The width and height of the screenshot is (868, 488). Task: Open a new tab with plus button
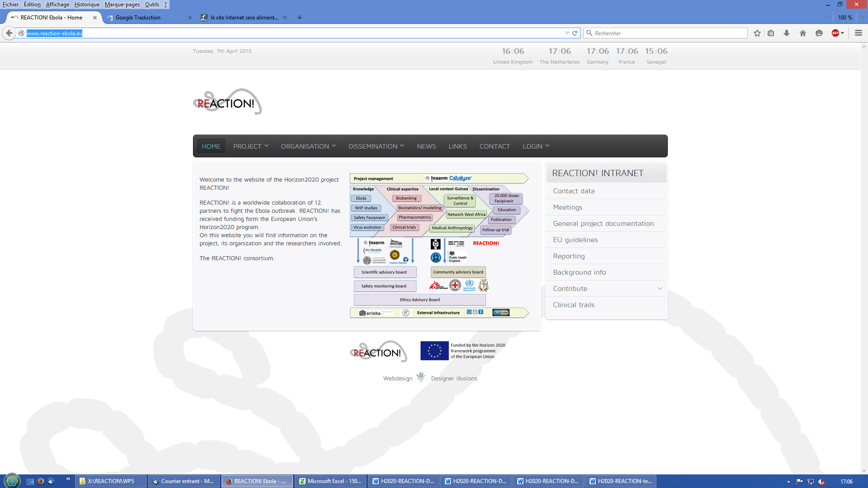click(300, 18)
